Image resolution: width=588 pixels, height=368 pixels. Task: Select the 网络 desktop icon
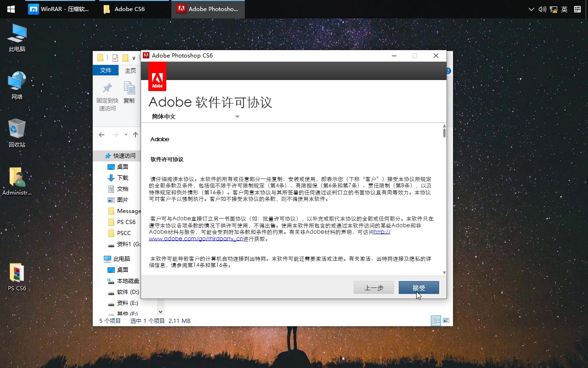pos(17,86)
